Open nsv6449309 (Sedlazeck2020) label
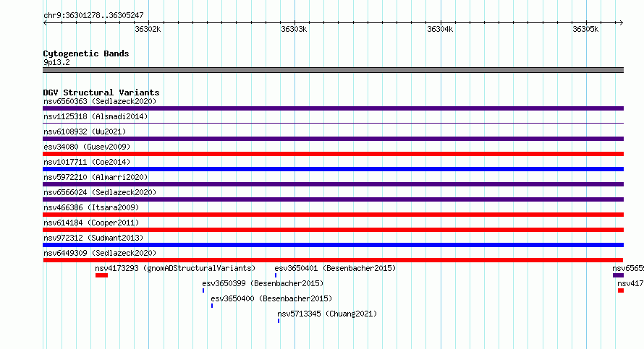The height and width of the screenshot is (349, 644). point(100,253)
